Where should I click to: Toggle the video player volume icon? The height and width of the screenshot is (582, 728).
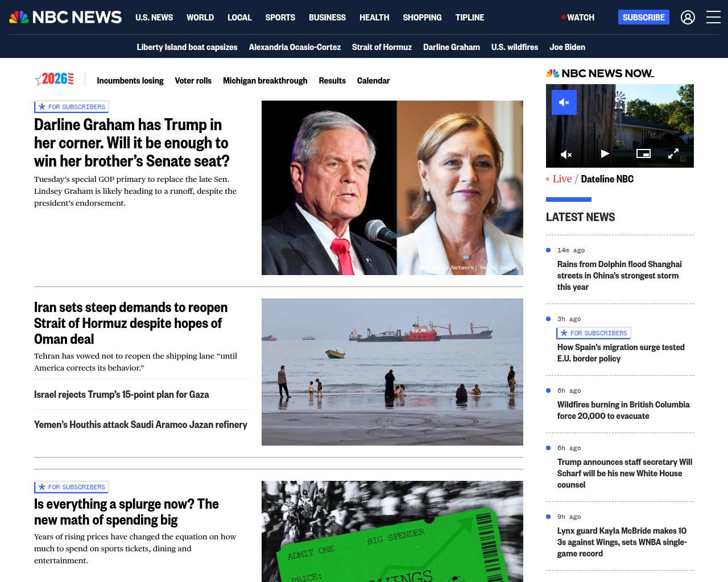click(566, 154)
